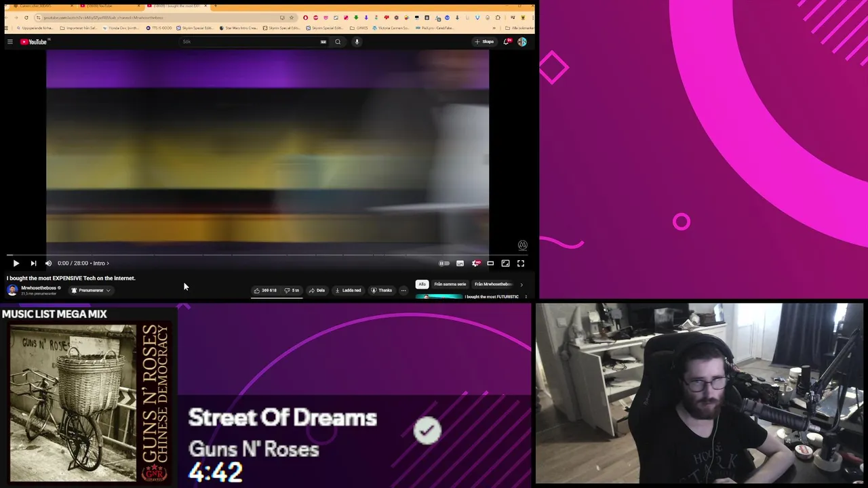This screenshot has height=488, width=868.
Task: Open more actions ellipsis under video
Action: (403, 290)
